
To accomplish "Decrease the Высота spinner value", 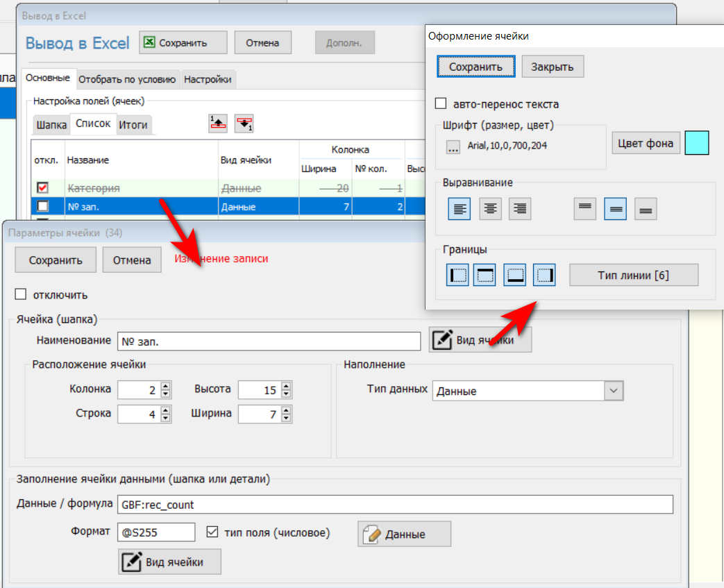I will (x=286, y=394).
